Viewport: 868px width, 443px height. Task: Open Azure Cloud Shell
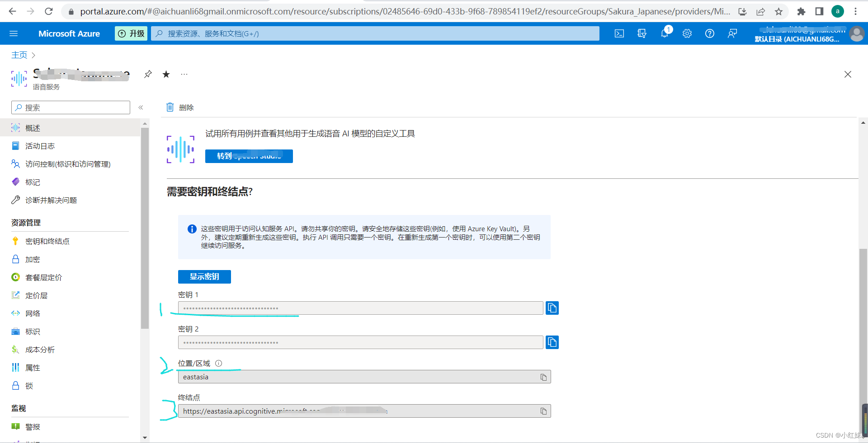click(x=619, y=33)
